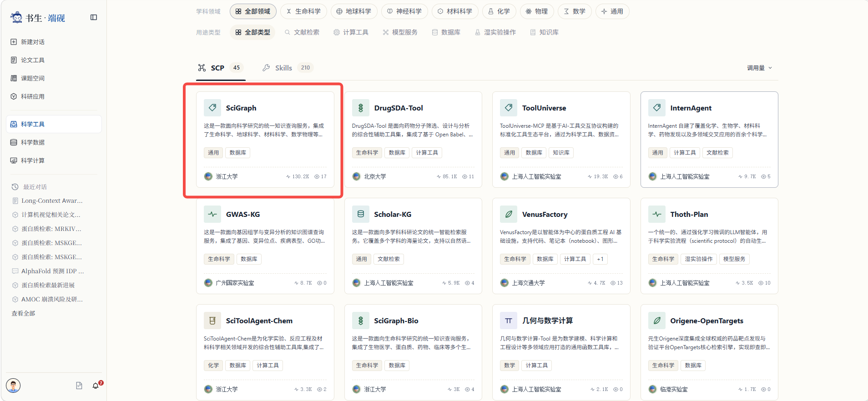Click the InternAgent card icon
This screenshot has height=401, width=868.
657,108
